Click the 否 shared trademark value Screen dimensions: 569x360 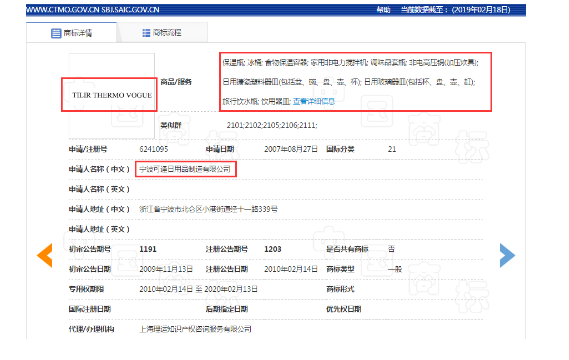[x=391, y=249]
